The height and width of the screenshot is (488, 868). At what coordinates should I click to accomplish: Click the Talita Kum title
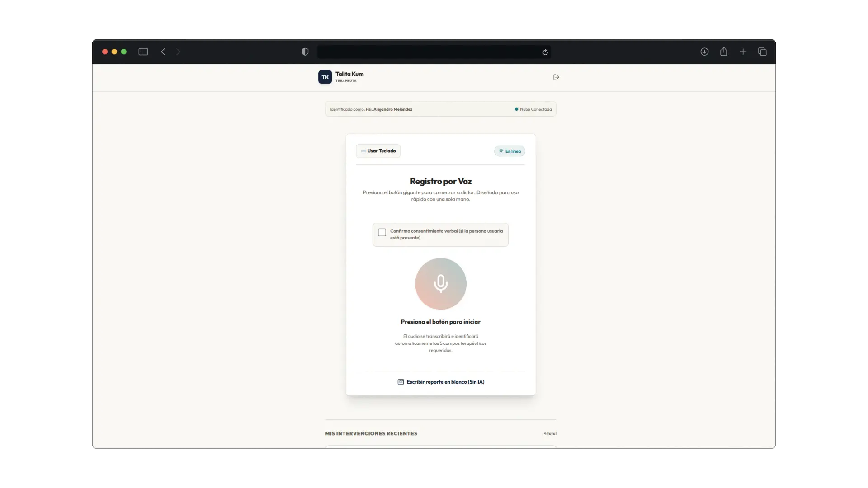[x=349, y=74]
